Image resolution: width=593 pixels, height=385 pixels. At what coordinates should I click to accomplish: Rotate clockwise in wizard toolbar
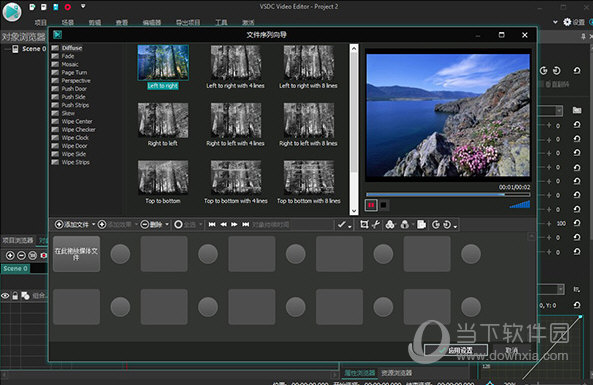(447, 225)
